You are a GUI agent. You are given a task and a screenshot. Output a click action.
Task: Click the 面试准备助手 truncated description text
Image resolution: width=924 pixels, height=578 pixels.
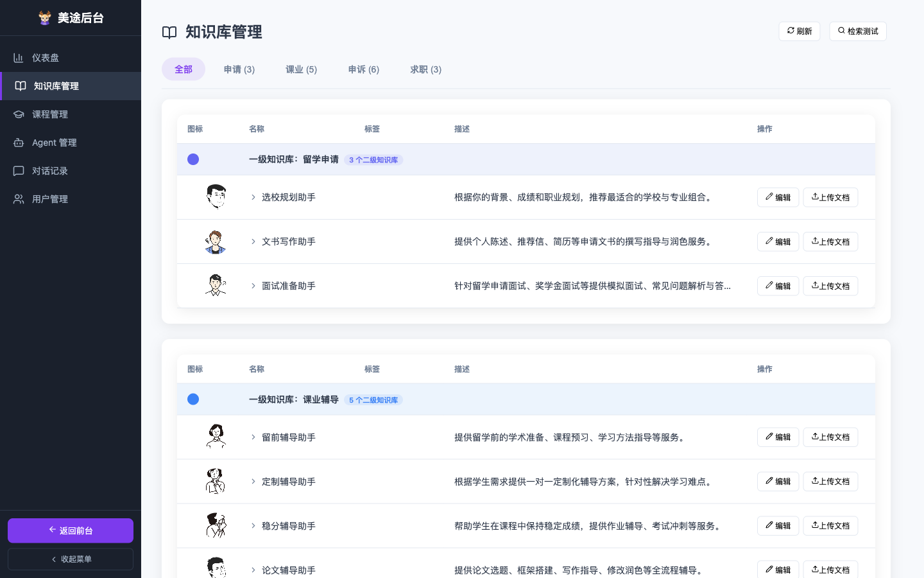coord(592,286)
